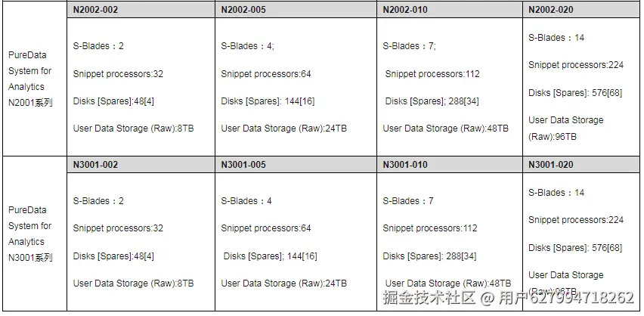Click Snippet processors:224 under N3001-020
The width and height of the screenshot is (644, 316).
[x=576, y=220]
